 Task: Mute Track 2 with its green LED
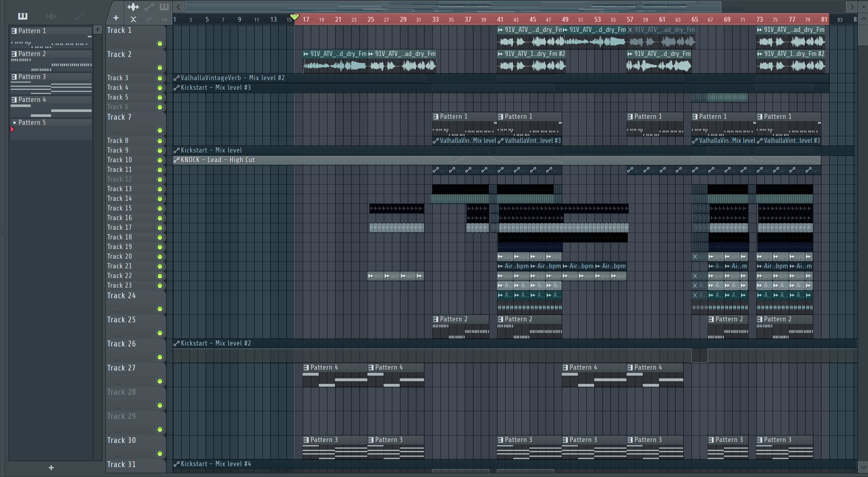[x=160, y=68]
